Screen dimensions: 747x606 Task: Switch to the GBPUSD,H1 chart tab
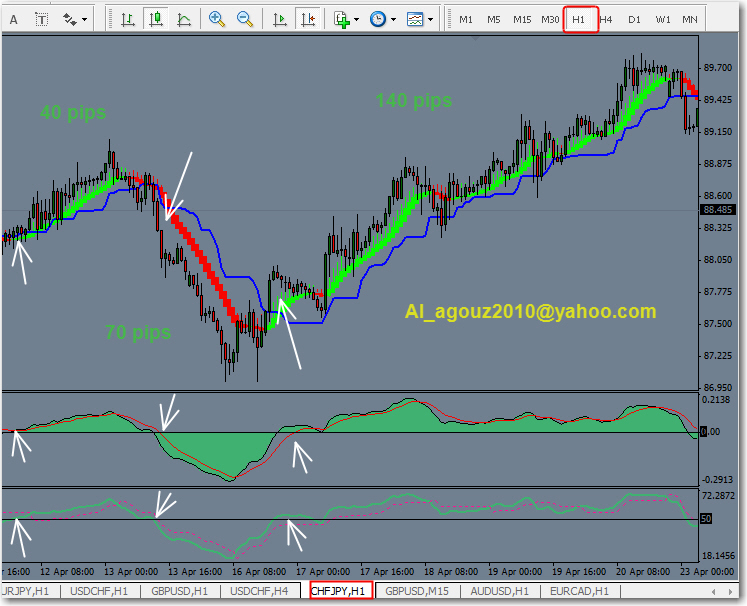[180, 591]
